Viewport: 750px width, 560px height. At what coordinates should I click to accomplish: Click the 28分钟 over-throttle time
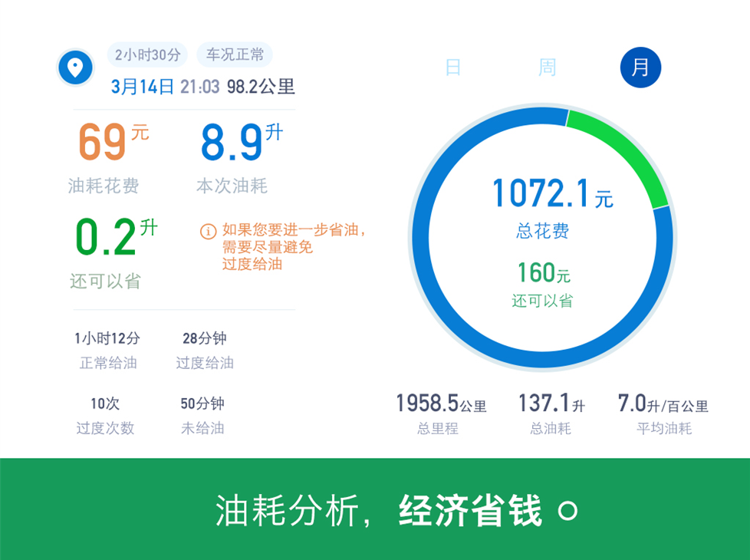tap(205, 338)
